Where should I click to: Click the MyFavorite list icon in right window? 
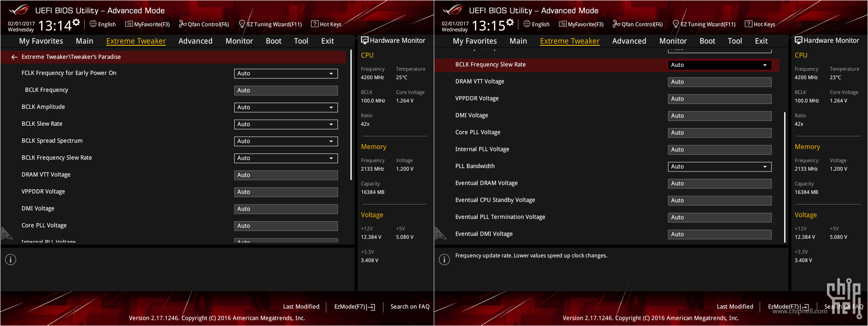[x=563, y=24]
